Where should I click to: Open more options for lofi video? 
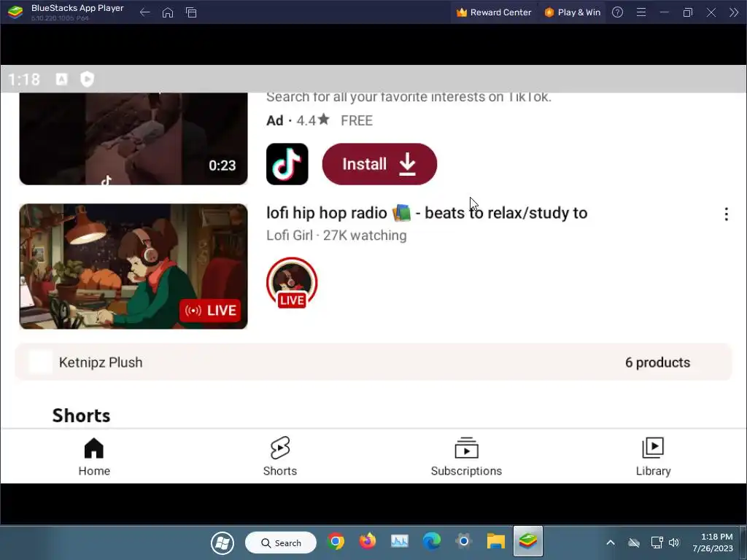pos(726,214)
